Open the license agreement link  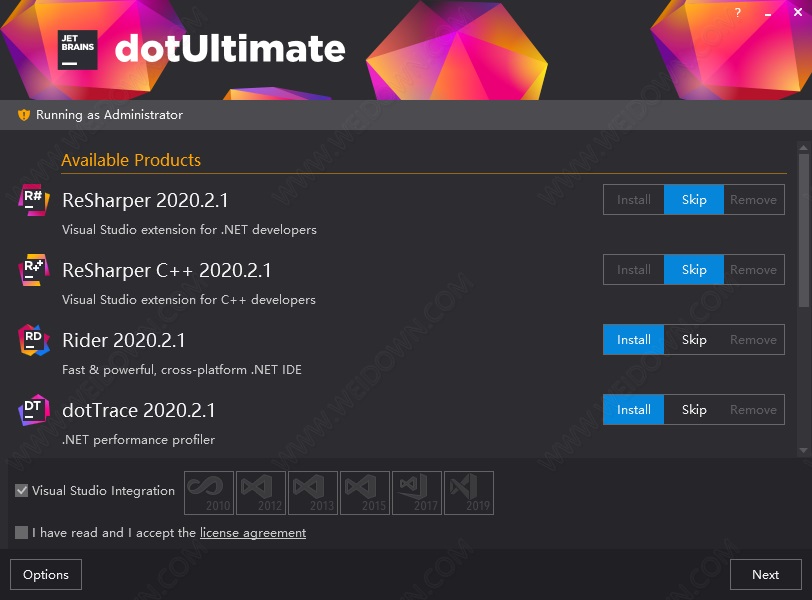point(253,533)
